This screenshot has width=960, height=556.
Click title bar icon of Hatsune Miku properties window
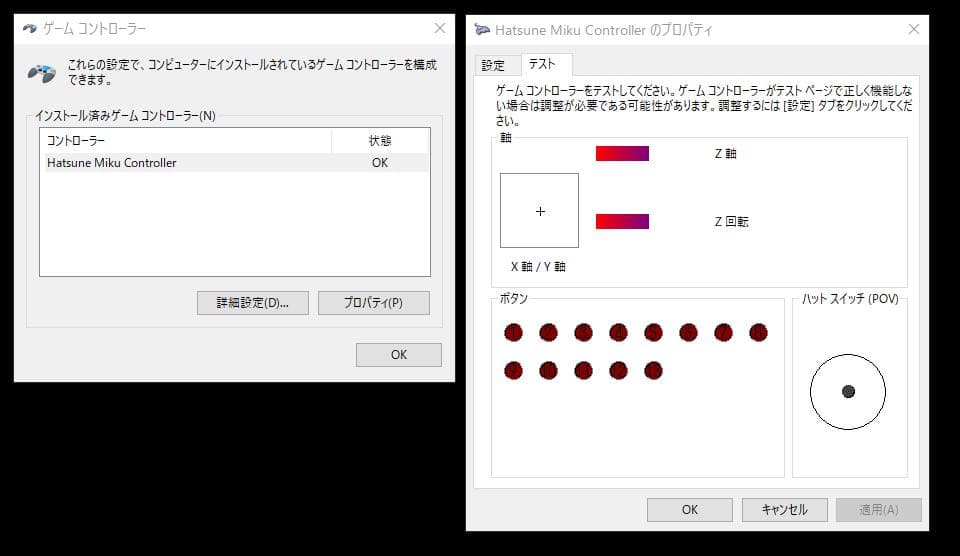(482, 29)
